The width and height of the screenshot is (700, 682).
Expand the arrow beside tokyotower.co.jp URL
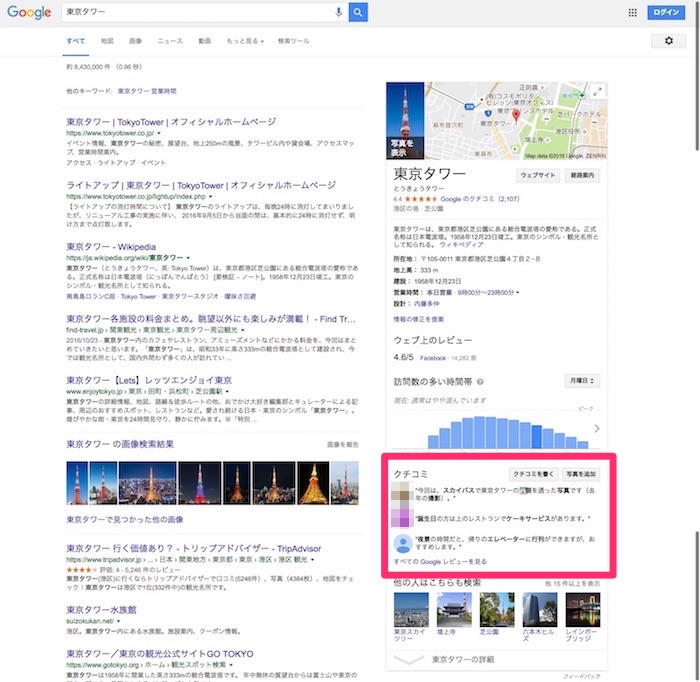159,133
